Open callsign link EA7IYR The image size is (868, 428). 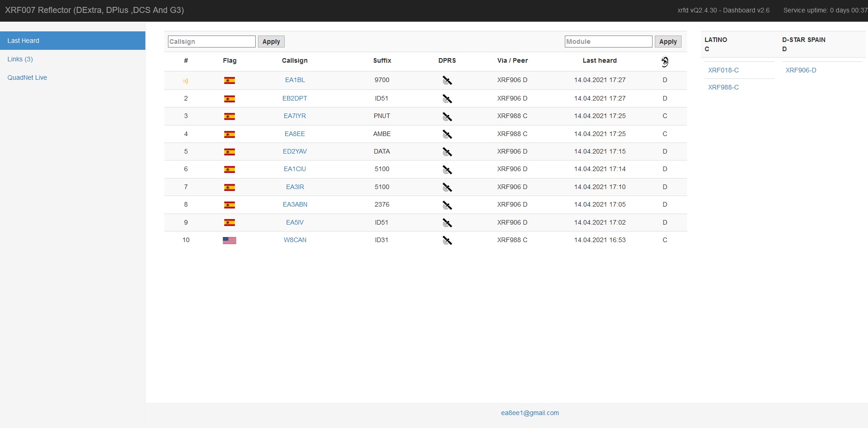[294, 116]
